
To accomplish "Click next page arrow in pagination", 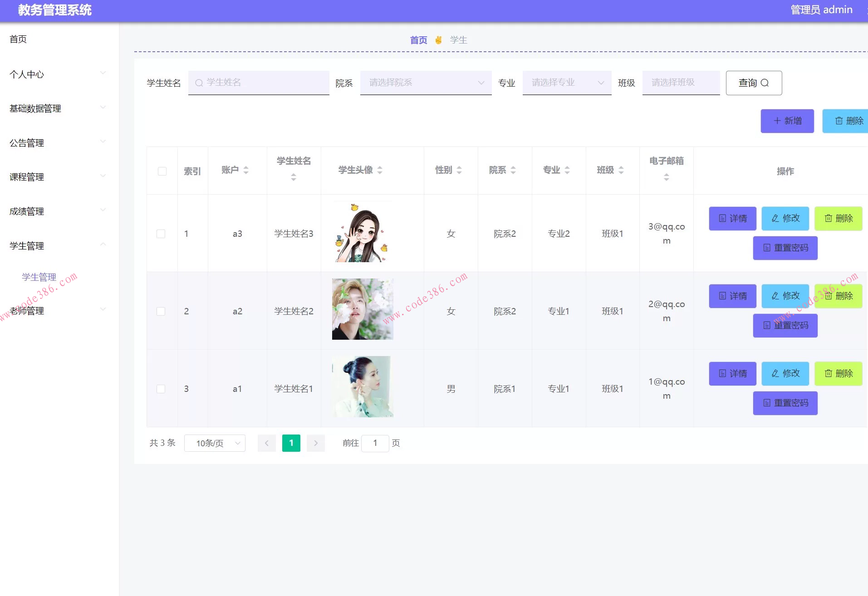I will tap(316, 443).
